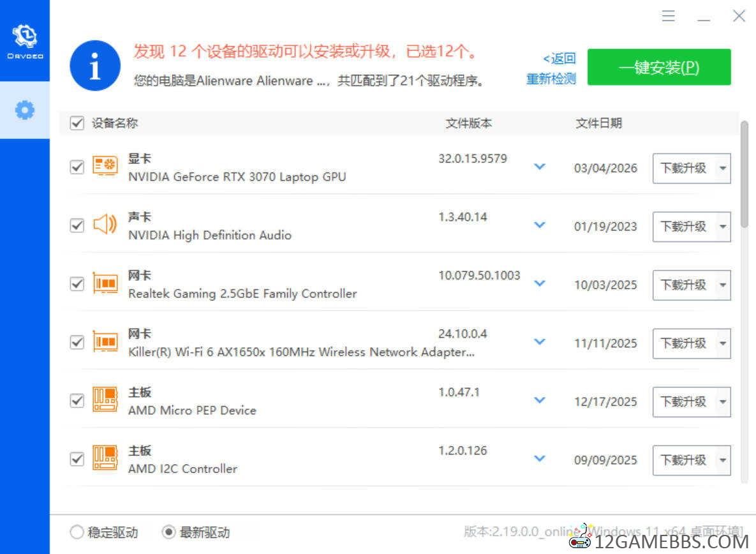Screen dimensions: 756x554
Task: Open the hamburger menu in title bar
Action: point(668,16)
